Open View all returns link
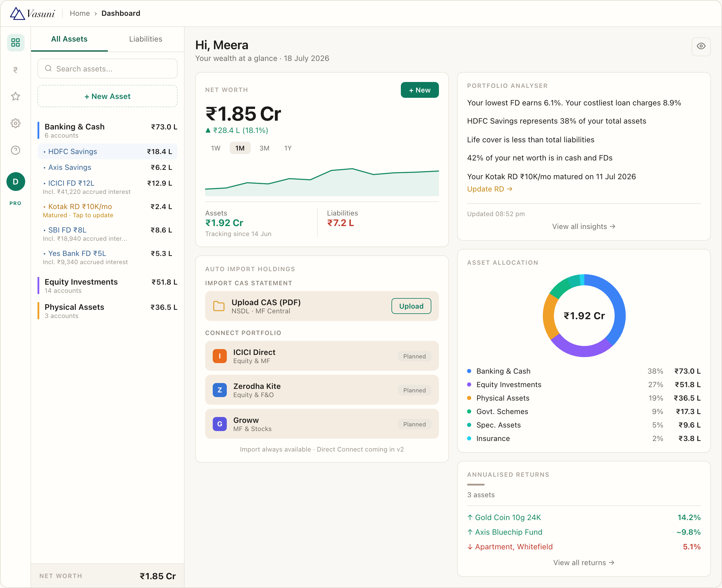 [x=584, y=563]
